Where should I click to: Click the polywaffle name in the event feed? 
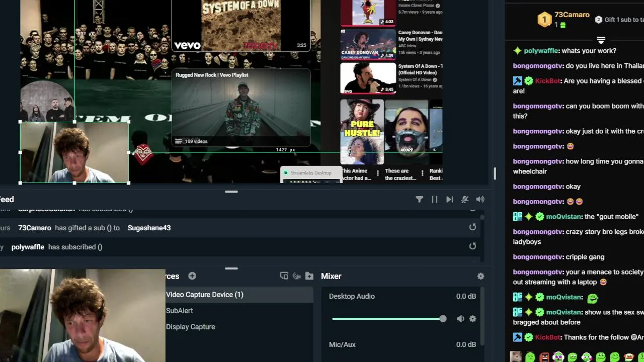point(28,247)
